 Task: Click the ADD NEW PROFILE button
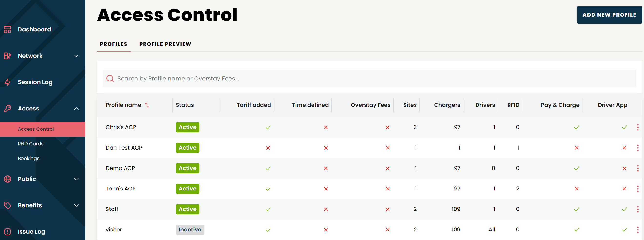[609, 15]
